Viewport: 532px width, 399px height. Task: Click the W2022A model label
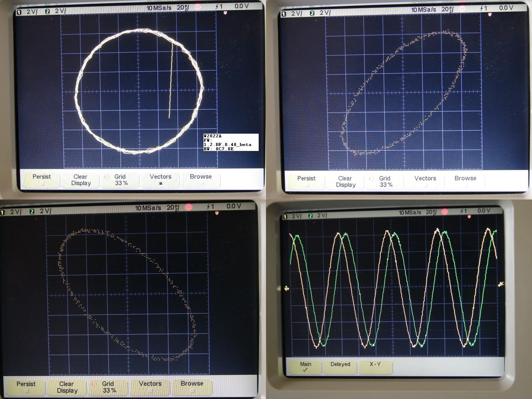pos(212,136)
